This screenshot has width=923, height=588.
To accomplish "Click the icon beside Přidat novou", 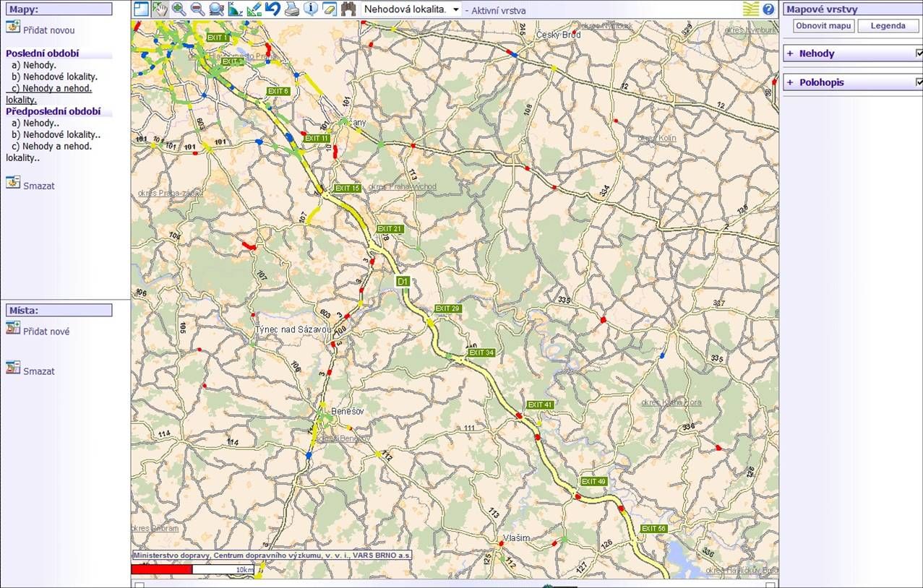I will tap(12, 27).
